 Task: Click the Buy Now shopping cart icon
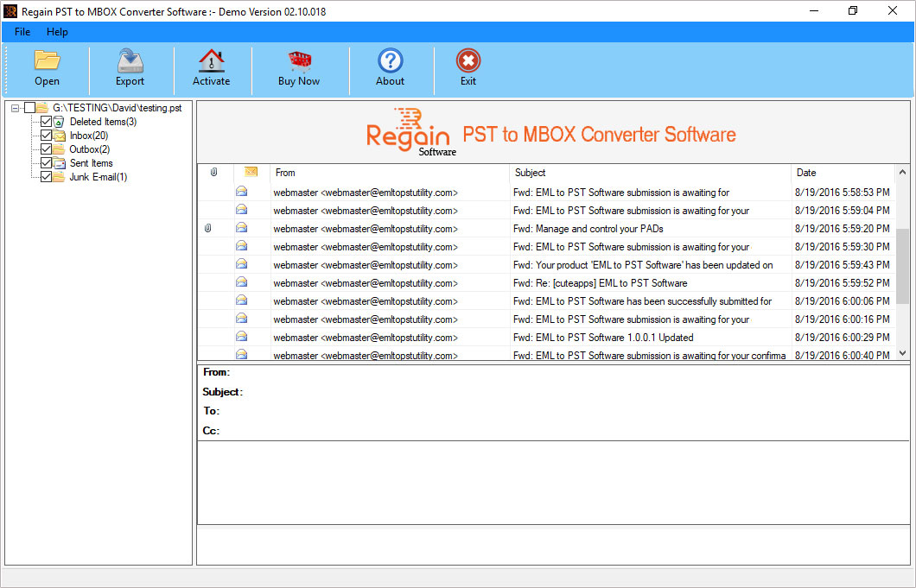click(x=299, y=60)
